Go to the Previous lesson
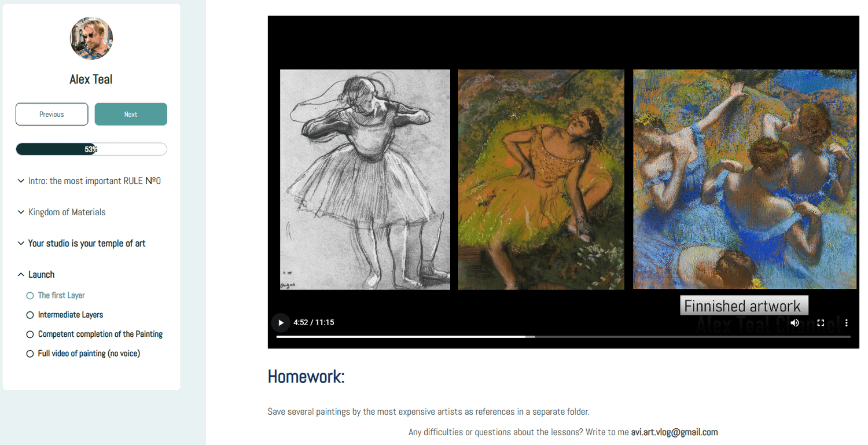The height and width of the screenshot is (445, 868). 52,114
